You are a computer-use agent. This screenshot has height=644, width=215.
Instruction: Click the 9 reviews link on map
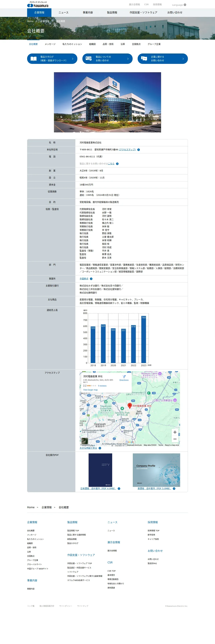click(x=102, y=386)
